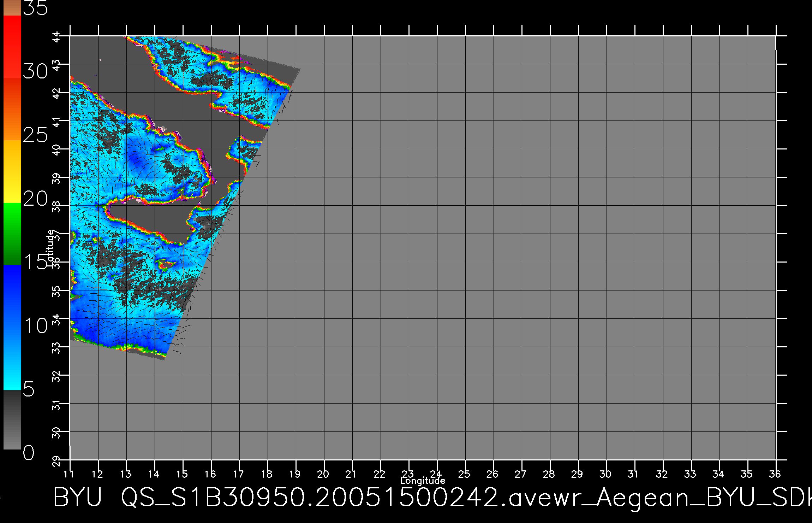Image resolution: width=812 pixels, height=523 pixels.
Task: Click latitude tick label 43
Action: click(x=56, y=64)
